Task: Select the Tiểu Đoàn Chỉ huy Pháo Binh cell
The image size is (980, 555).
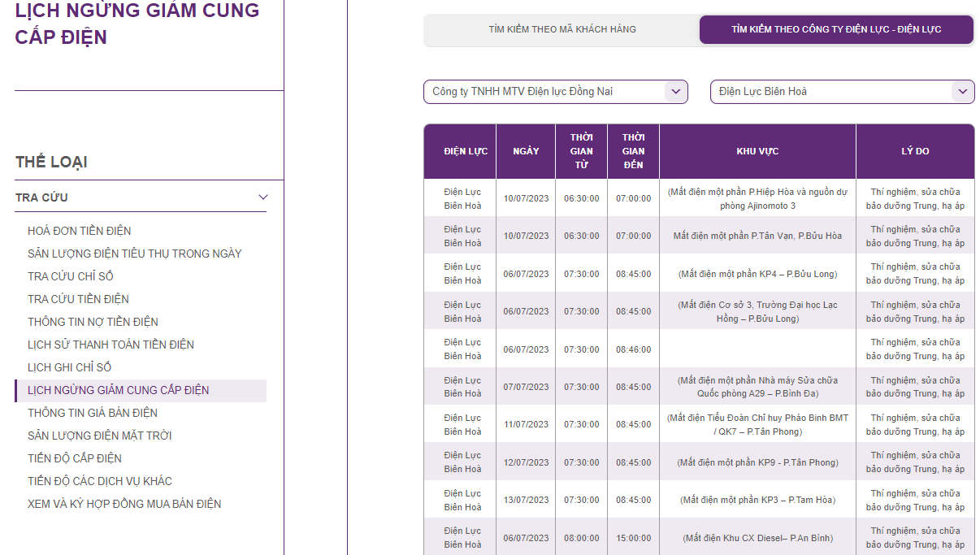Action: click(x=758, y=424)
